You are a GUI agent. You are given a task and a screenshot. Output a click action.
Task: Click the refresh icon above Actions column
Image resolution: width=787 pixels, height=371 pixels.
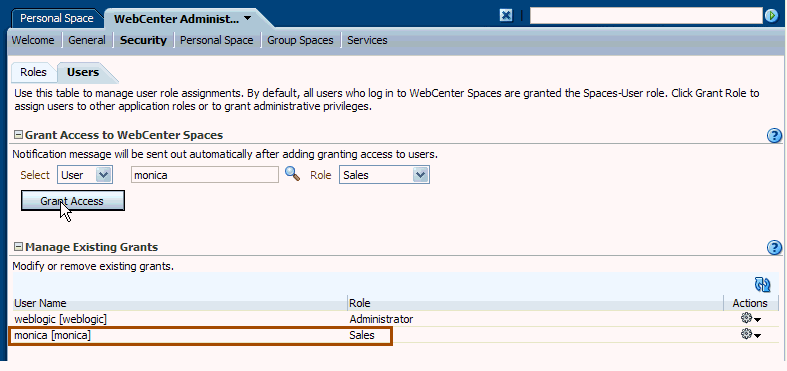coord(762,285)
